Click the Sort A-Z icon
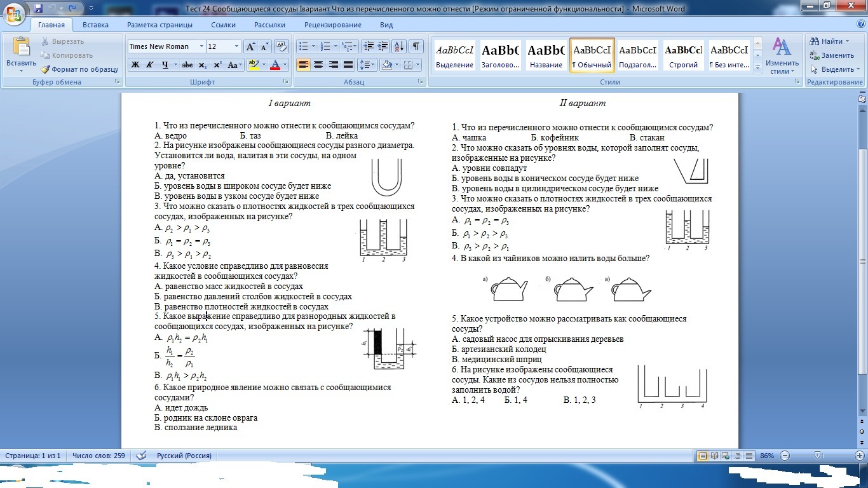Viewport: 868px width, 488px height. 399,46
